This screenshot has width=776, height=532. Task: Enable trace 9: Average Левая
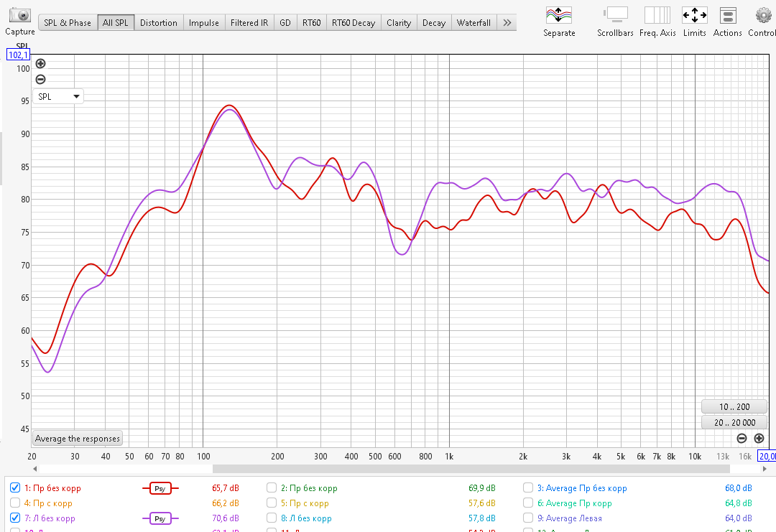pos(528,518)
